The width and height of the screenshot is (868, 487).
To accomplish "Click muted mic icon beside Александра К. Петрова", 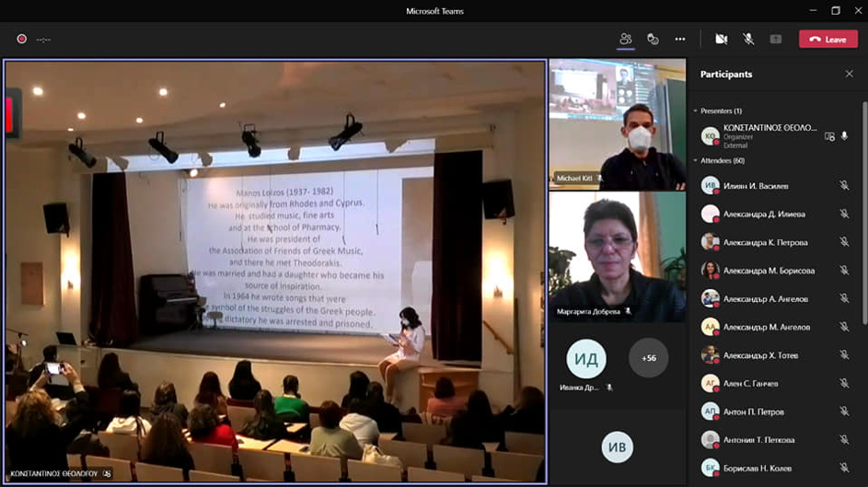I will (x=844, y=242).
